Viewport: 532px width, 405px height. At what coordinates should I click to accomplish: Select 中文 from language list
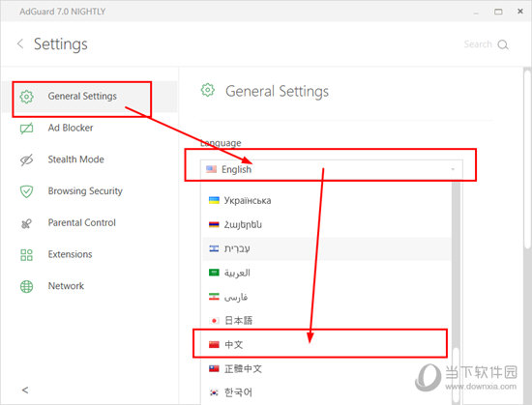[x=327, y=345]
